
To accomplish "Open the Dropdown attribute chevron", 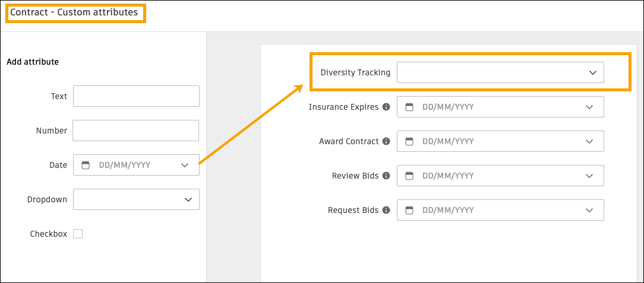I will 188,199.
